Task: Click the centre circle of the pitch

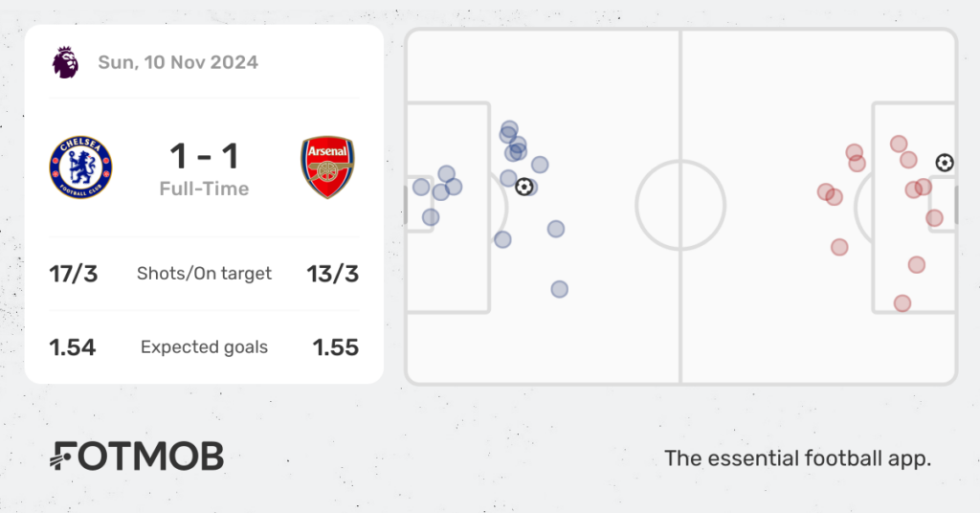Action: coord(680,205)
